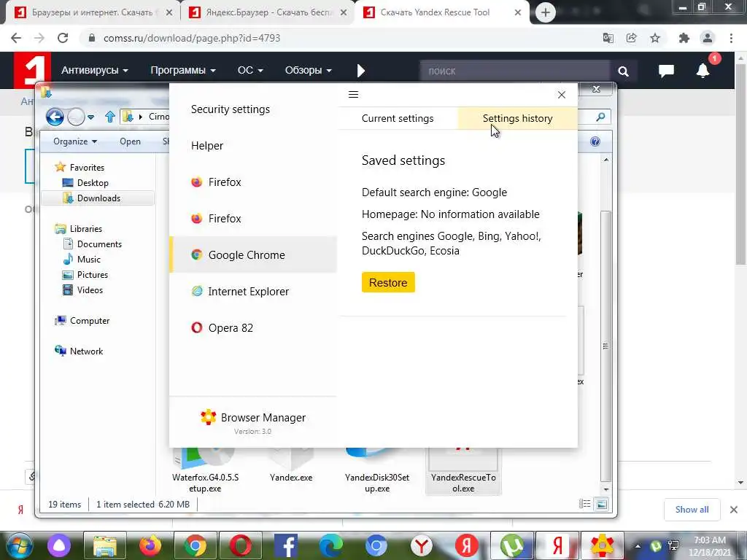Switch Explorer to details view button
Viewport: 747px width, 560px height.
coord(584,504)
